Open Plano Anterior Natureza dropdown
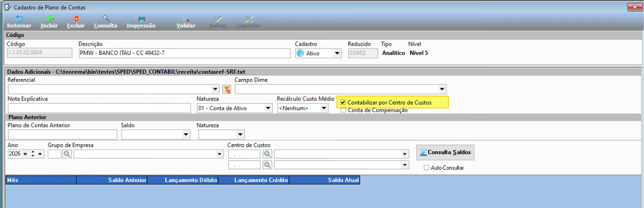This screenshot has height=208, width=644. (x=240, y=134)
